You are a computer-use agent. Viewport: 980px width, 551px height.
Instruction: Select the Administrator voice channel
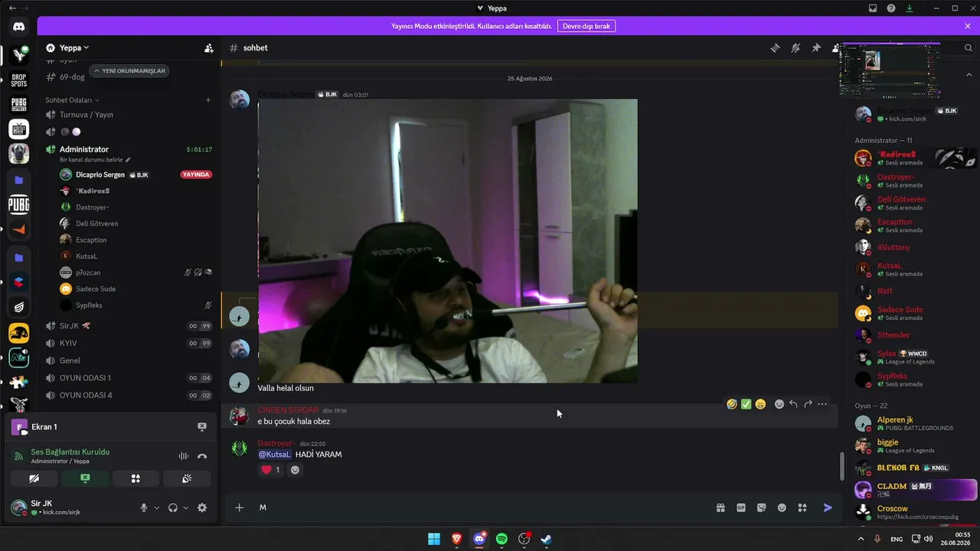[84, 149]
